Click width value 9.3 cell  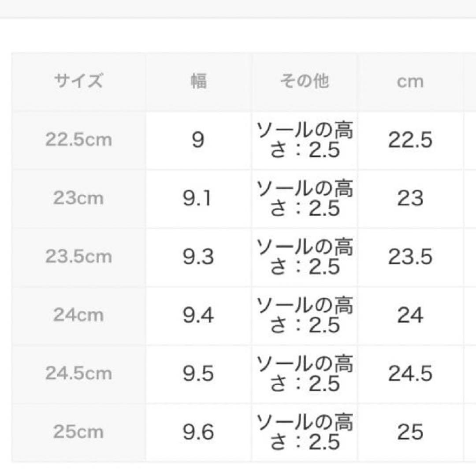(x=198, y=257)
